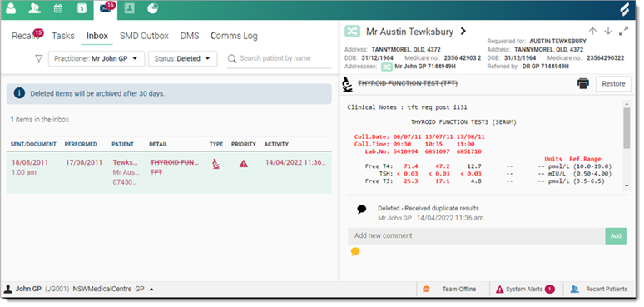Screen dimensions: 644x307
Task: Open the Practitioner: Mr John GP dropdown
Action: pyautogui.click(x=97, y=59)
